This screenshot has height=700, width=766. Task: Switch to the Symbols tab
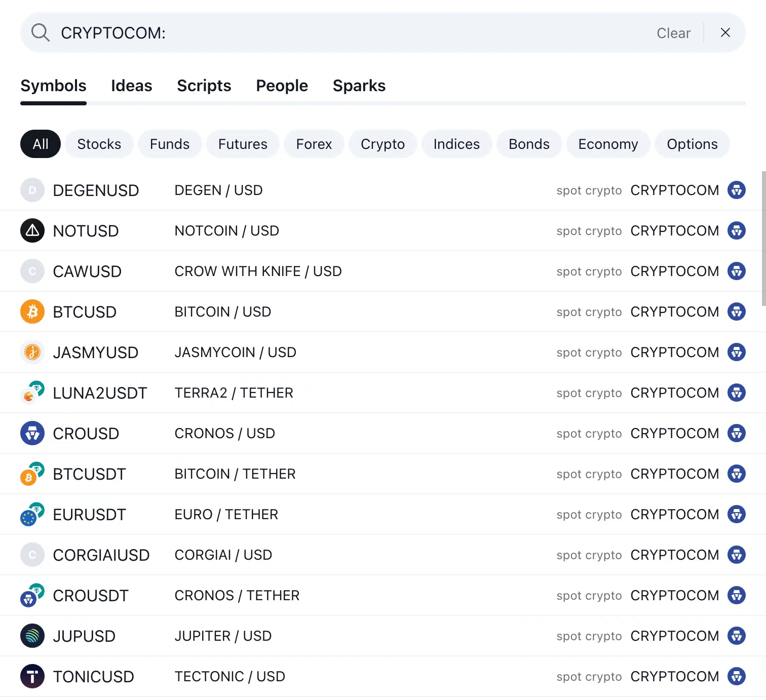point(53,86)
